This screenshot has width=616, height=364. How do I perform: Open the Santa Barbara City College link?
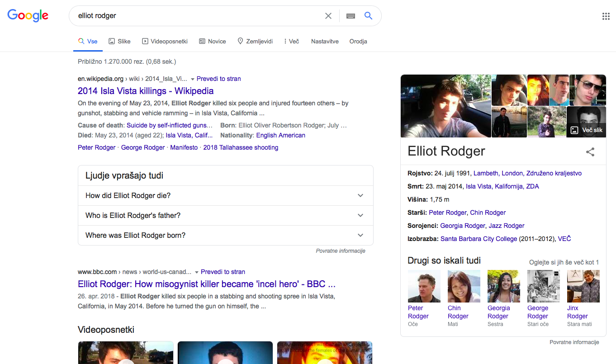(x=479, y=239)
